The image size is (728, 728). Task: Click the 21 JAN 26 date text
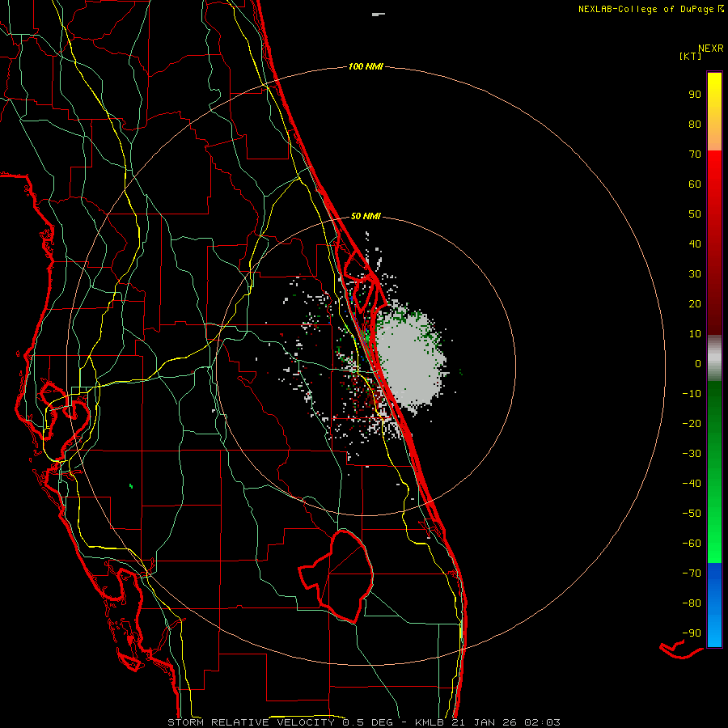(485, 722)
